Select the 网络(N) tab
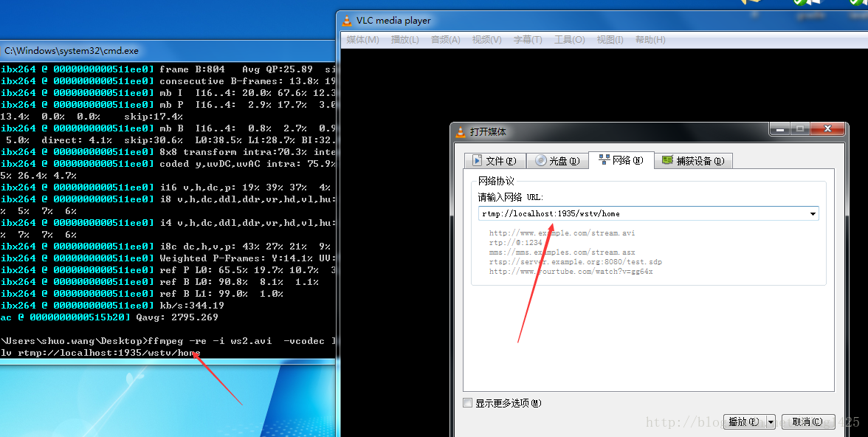This screenshot has height=437, width=868. [x=621, y=159]
